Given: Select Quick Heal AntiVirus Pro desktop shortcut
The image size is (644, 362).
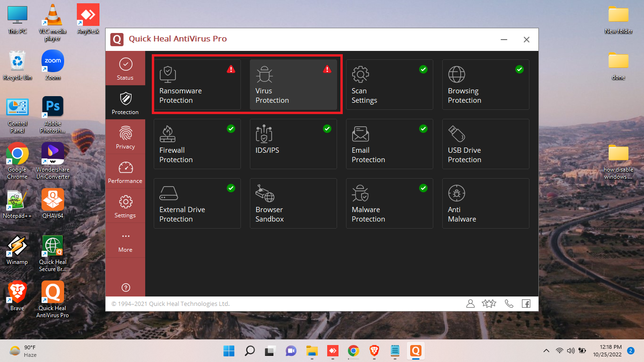Looking at the screenshot, I should pos(53,300).
